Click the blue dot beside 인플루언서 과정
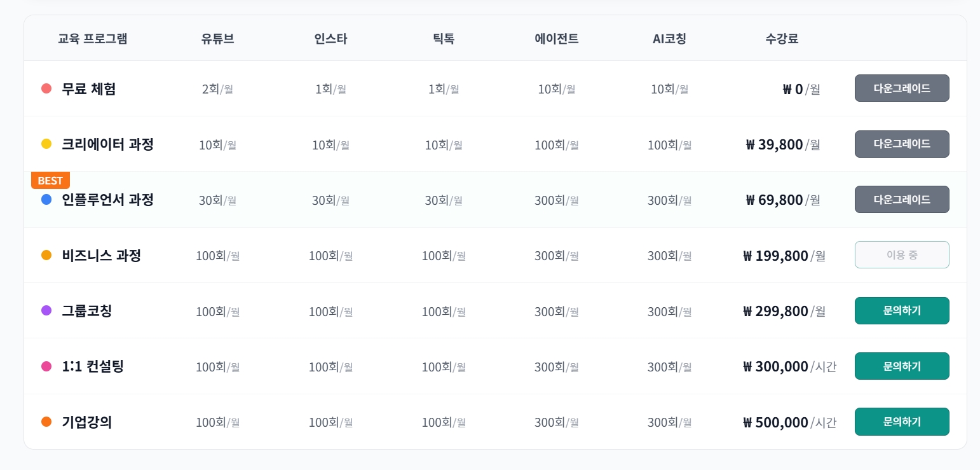980x470 pixels. pos(46,200)
